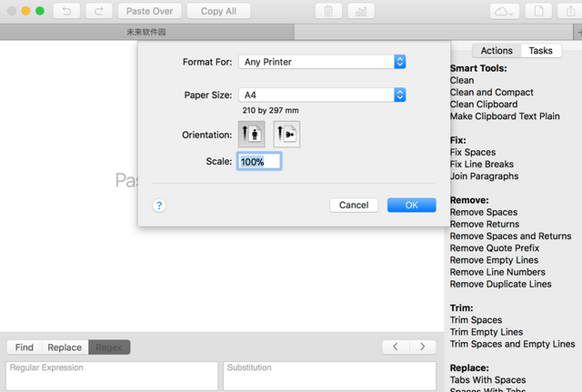The height and width of the screenshot is (392, 582).
Task: Open the cloud toolbar menu
Action: coord(505,11)
